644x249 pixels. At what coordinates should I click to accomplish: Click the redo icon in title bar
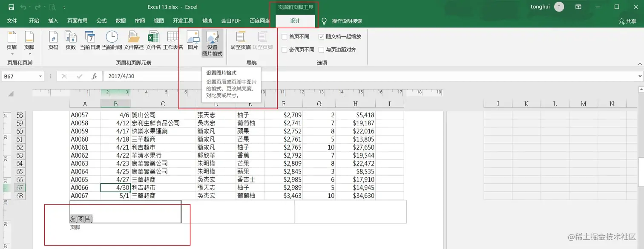coord(38,7)
